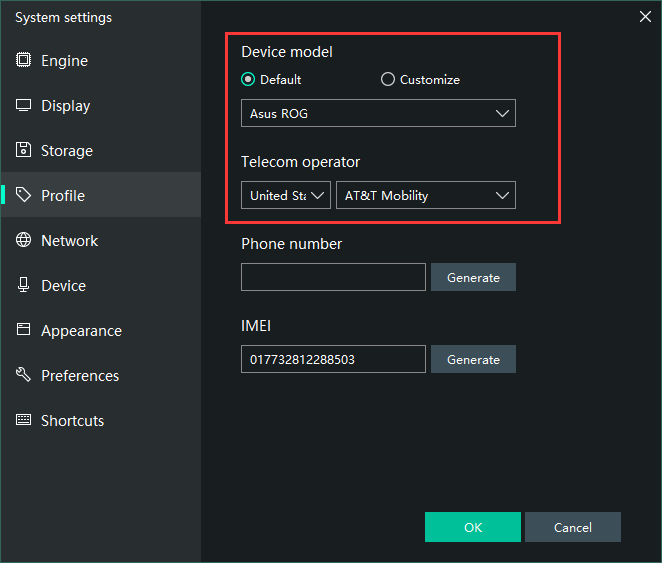The width and height of the screenshot is (662, 563).
Task: Click the Appearance window icon
Action: point(23,330)
